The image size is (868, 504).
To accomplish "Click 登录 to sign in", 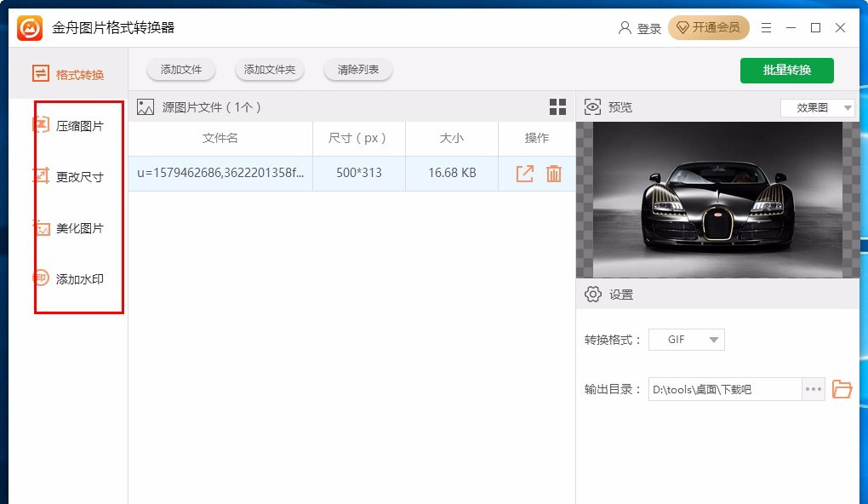I will click(648, 27).
